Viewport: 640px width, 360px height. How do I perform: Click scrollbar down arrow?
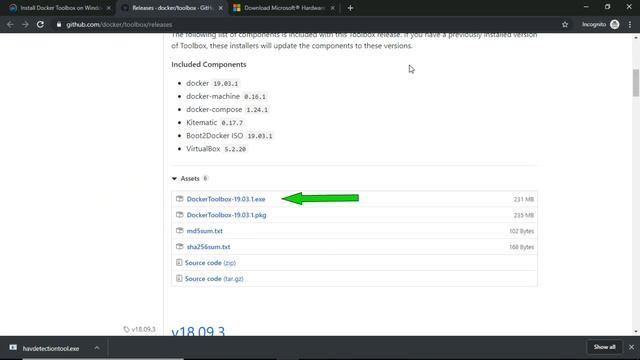[x=636, y=332]
